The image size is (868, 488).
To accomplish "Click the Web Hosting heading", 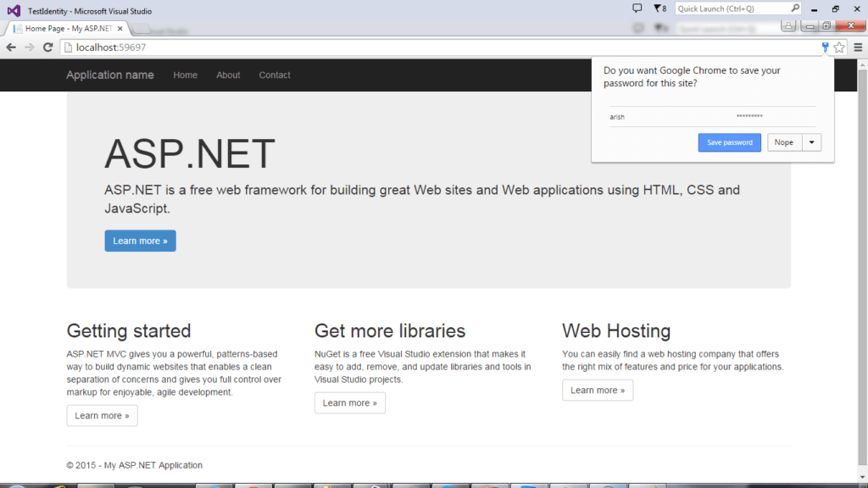I will [x=616, y=331].
